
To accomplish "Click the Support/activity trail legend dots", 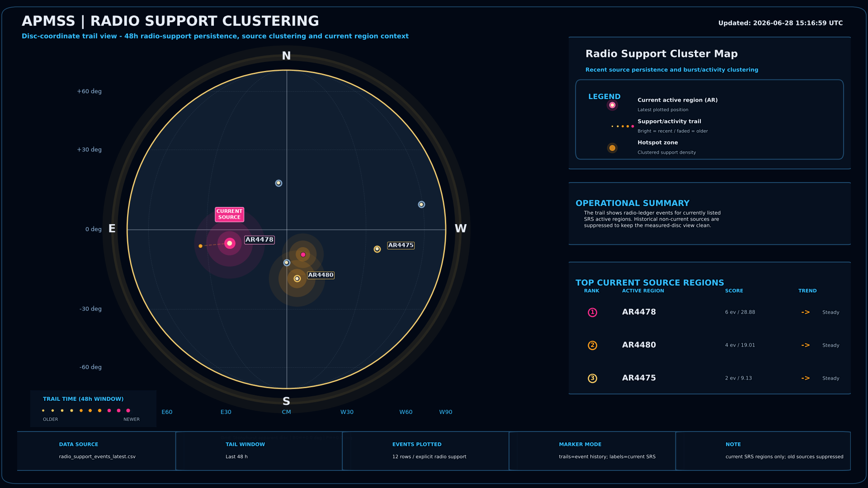I will pos(623,126).
